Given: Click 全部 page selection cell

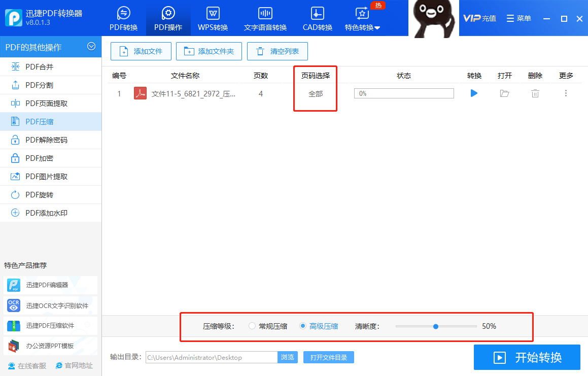Looking at the screenshot, I should point(316,94).
